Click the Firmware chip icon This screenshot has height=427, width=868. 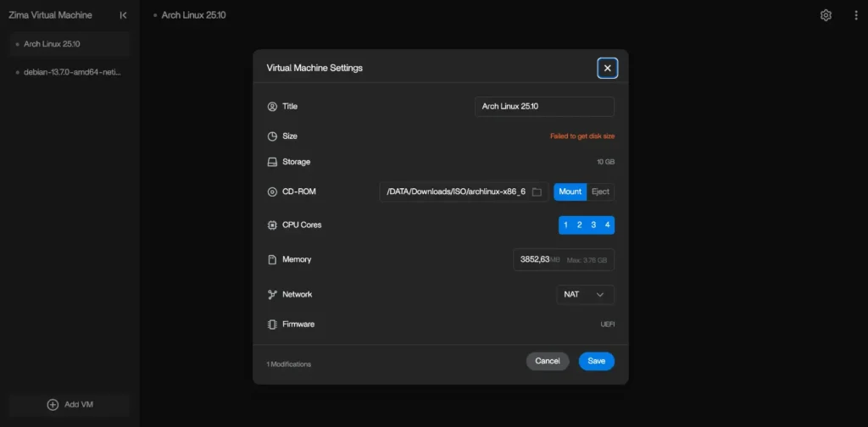pyautogui.click(x=272, y=324)
